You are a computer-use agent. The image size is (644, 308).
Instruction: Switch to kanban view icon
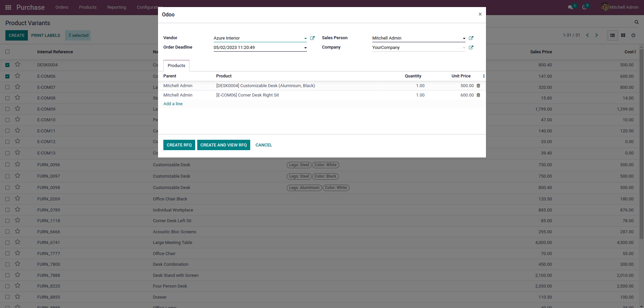point(623,35)
